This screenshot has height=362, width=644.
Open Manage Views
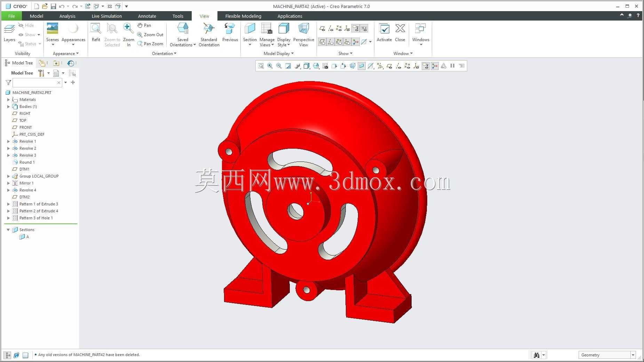click(267, 35)
